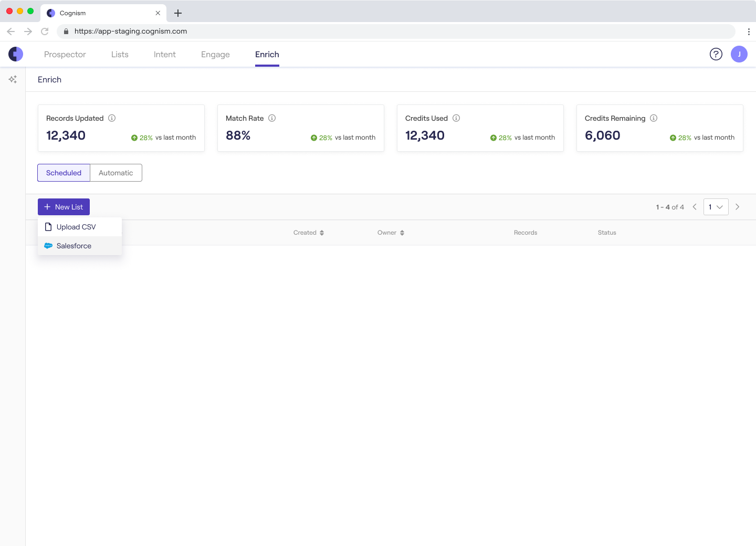Go to next page arrow
756x546 pixels.
[x=737, y=207]
